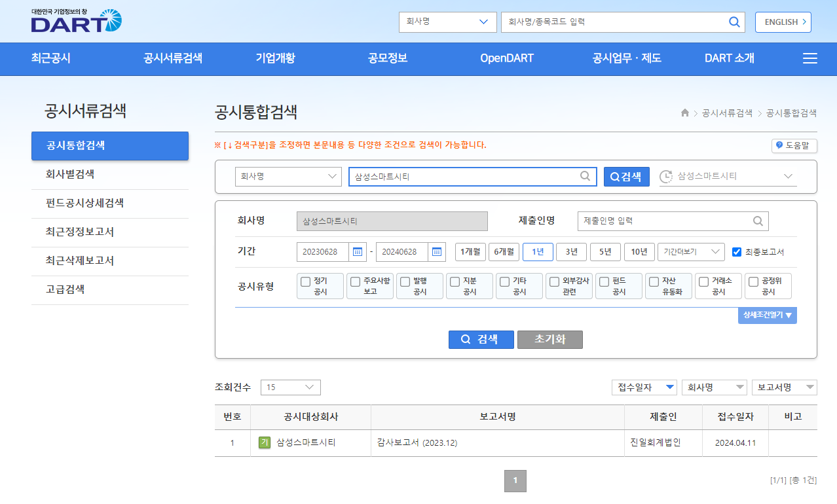Screen dimensions: 837x504
Task: Check the 주요사항보고 checkbox
Action: click(x=355, y=282)
